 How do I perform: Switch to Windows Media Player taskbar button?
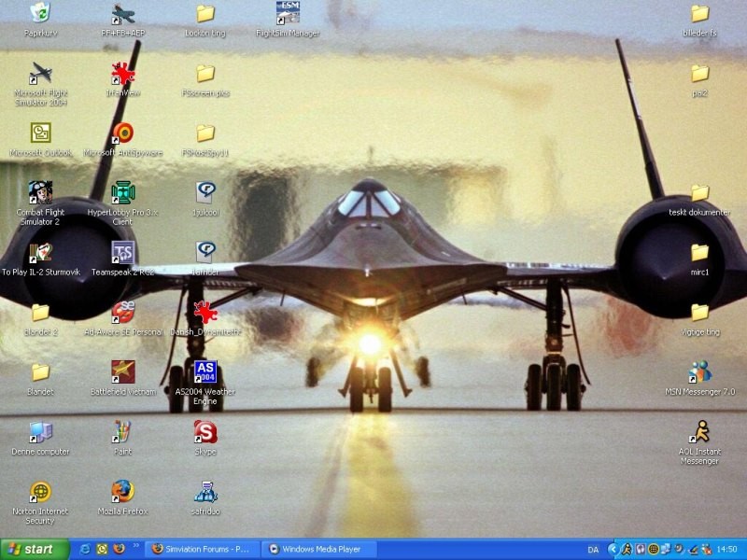pyautogui.click(x=315, y=549)
